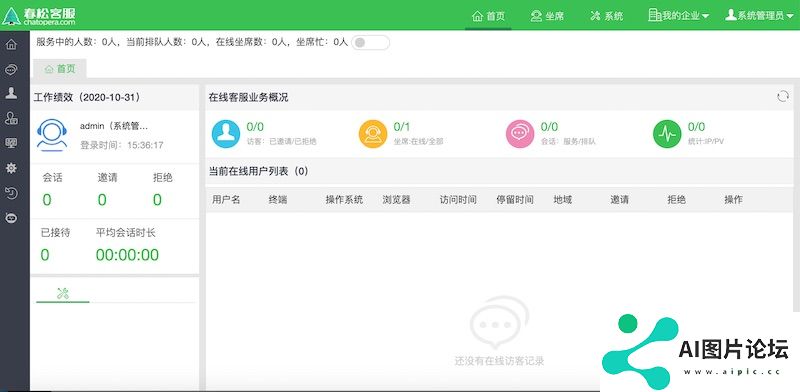Image resolution: width=800 pixels, height=392 pixels.
Task: Click the 00:00:00 average session duration
Action: pos(127,255)
